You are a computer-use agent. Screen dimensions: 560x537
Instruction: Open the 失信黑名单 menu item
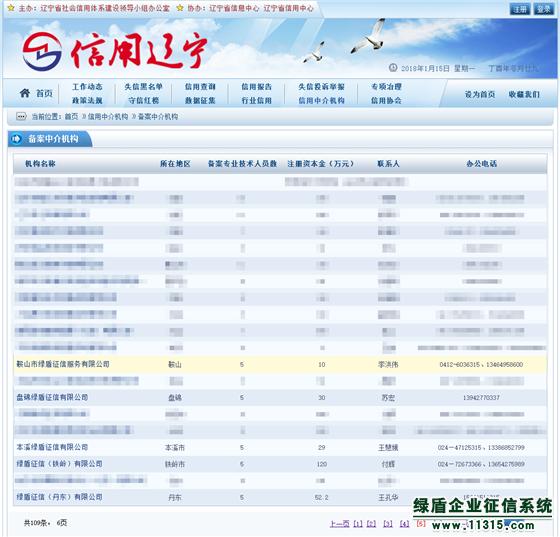(x=144, y=86)
